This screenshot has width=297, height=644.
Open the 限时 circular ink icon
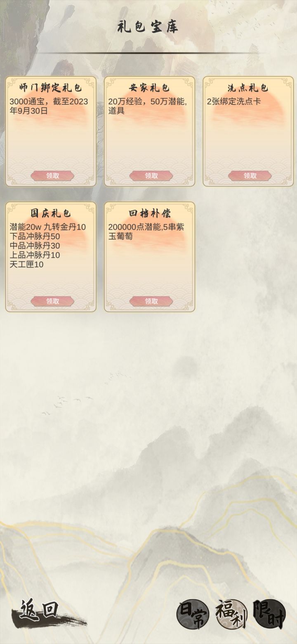click(269, 614)
